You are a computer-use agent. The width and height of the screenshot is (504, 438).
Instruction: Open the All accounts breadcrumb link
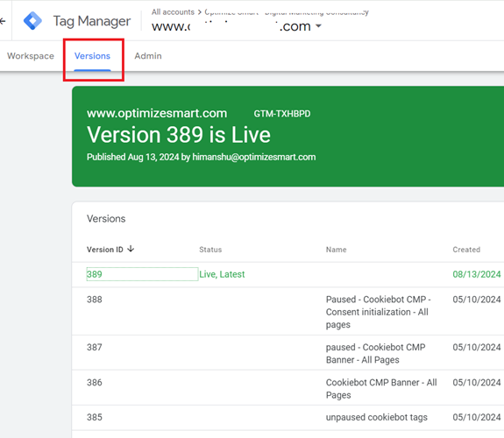173,12
